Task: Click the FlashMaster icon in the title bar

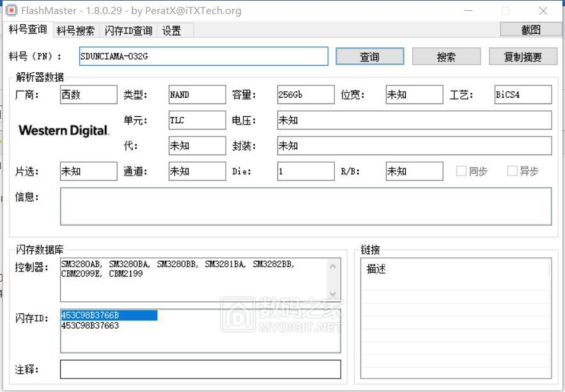Action: (x=10, y=10)
